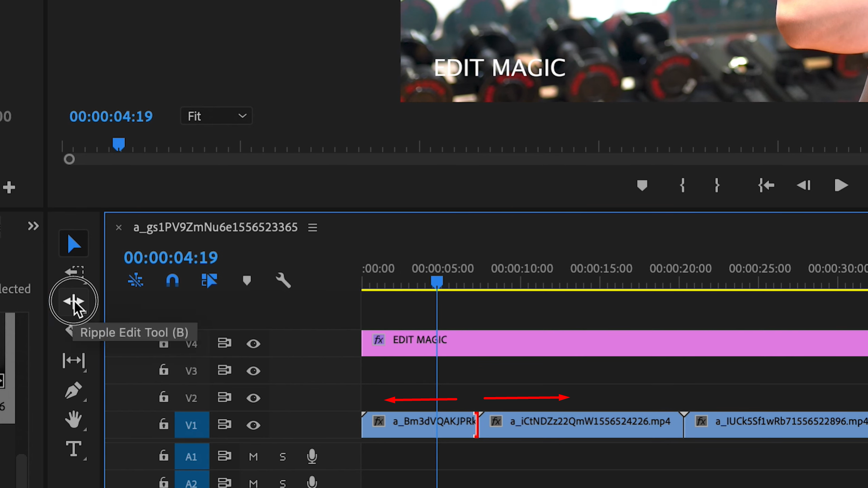Select the Selection tool

point(73,243)
